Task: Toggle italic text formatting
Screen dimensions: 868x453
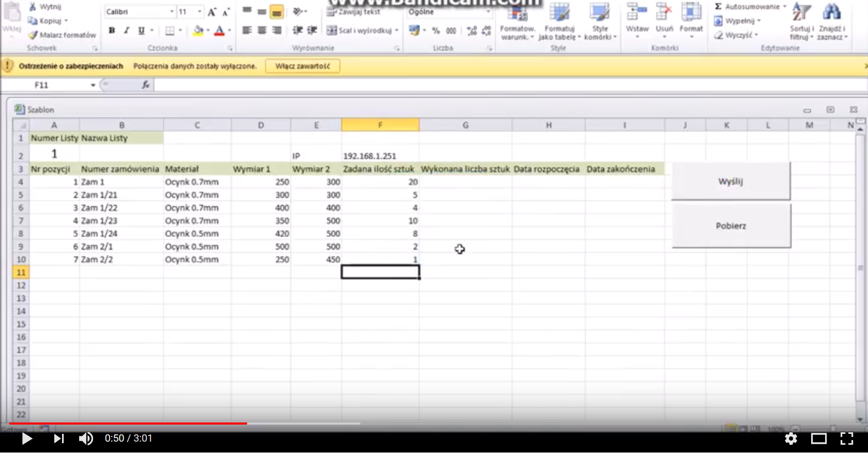Action: [126, 31]
